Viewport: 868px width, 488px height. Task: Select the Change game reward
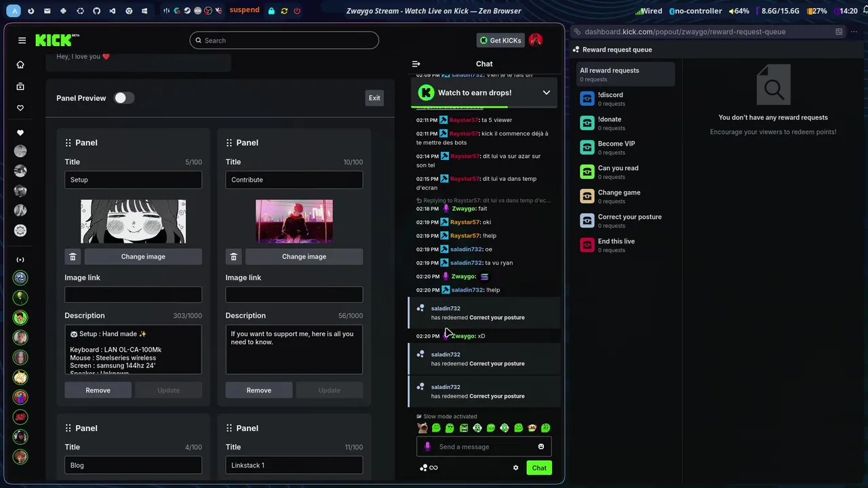point(625,197)
